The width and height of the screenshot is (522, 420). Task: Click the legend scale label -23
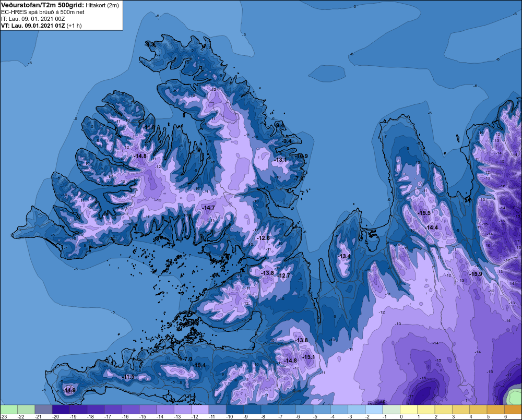pyautogui.click(x=4, y=417)
